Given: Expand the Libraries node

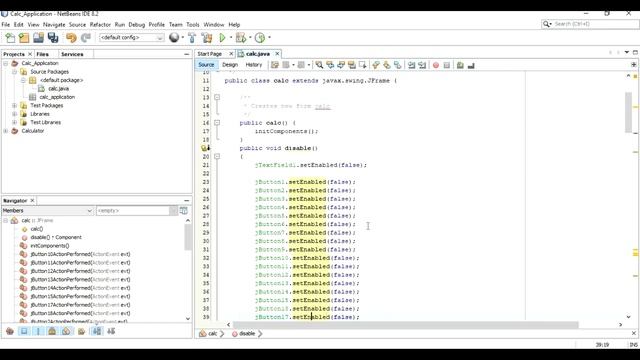Looking at the screenshot, I should click(x=15, y=114).
